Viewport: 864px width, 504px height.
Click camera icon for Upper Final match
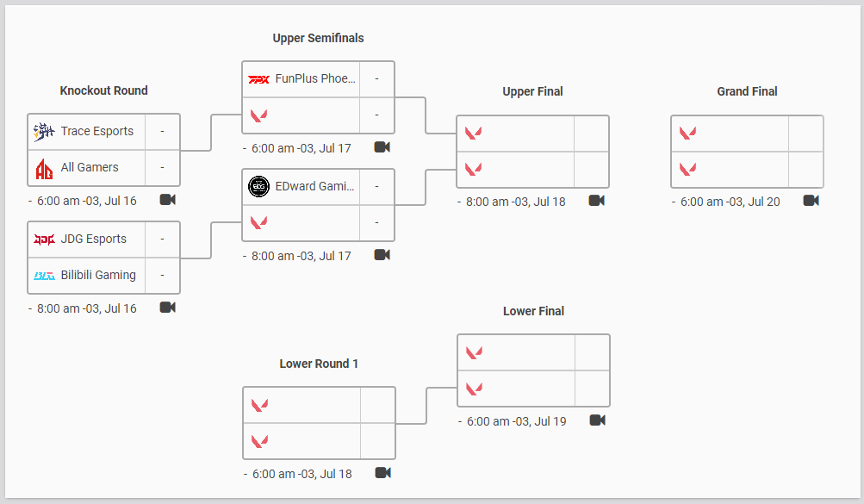pos(596,201)
